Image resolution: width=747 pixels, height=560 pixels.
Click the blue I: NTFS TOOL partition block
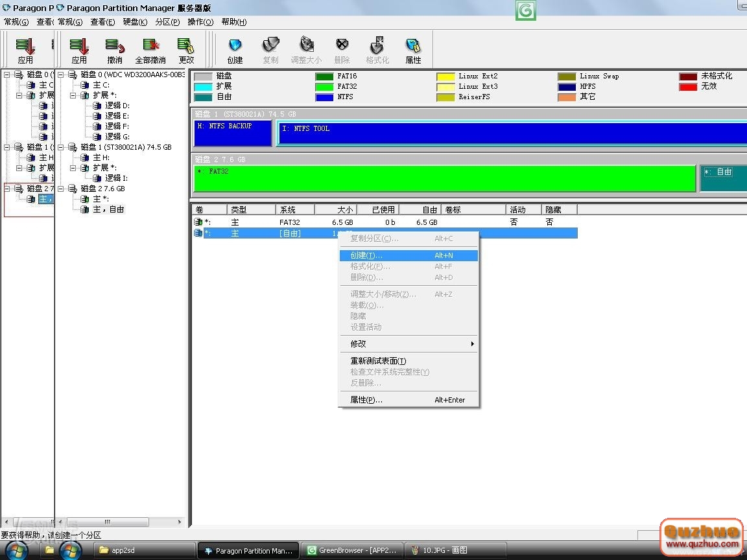(x=512, y=133)
